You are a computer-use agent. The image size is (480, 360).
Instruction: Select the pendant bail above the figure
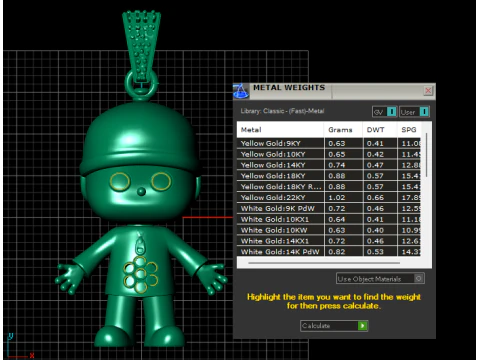142,45
